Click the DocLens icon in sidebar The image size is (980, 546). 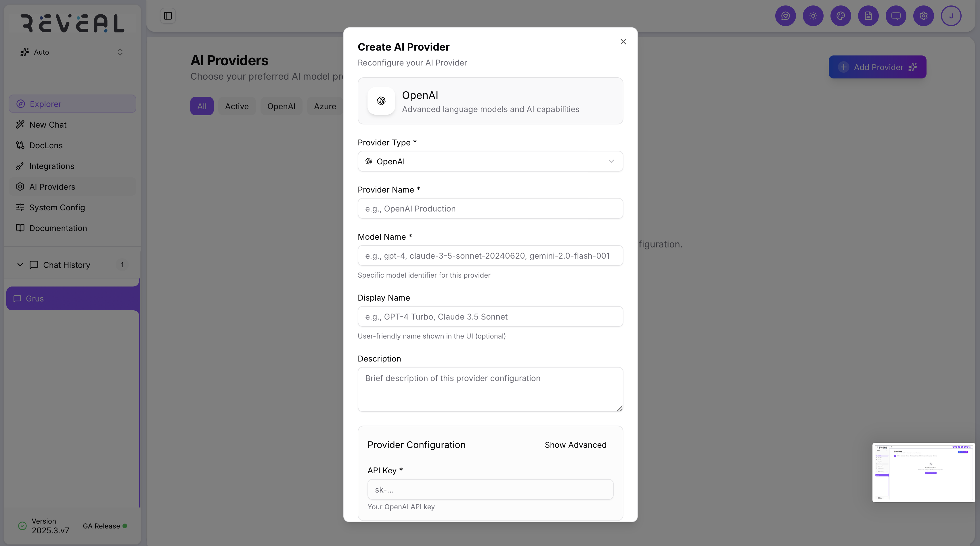click(x=20, y=145)
